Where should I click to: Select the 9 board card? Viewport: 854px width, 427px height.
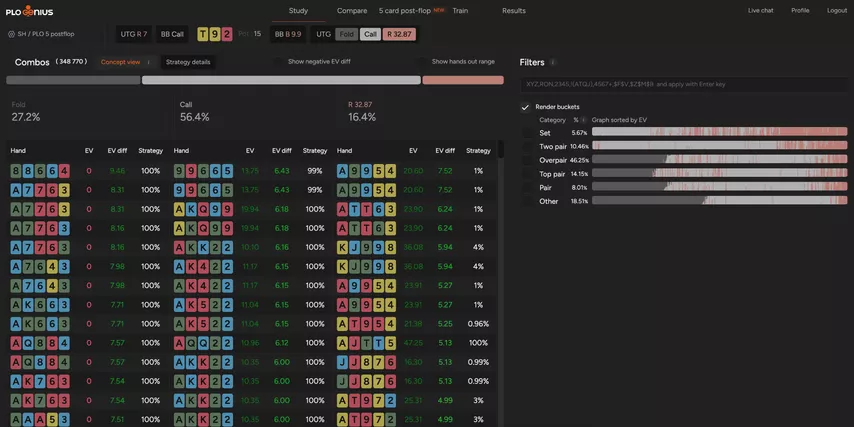click(216, 34)
